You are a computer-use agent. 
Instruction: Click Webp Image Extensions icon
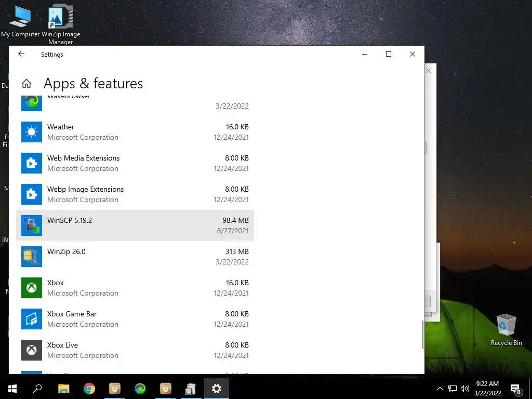[x=32, y=194]
